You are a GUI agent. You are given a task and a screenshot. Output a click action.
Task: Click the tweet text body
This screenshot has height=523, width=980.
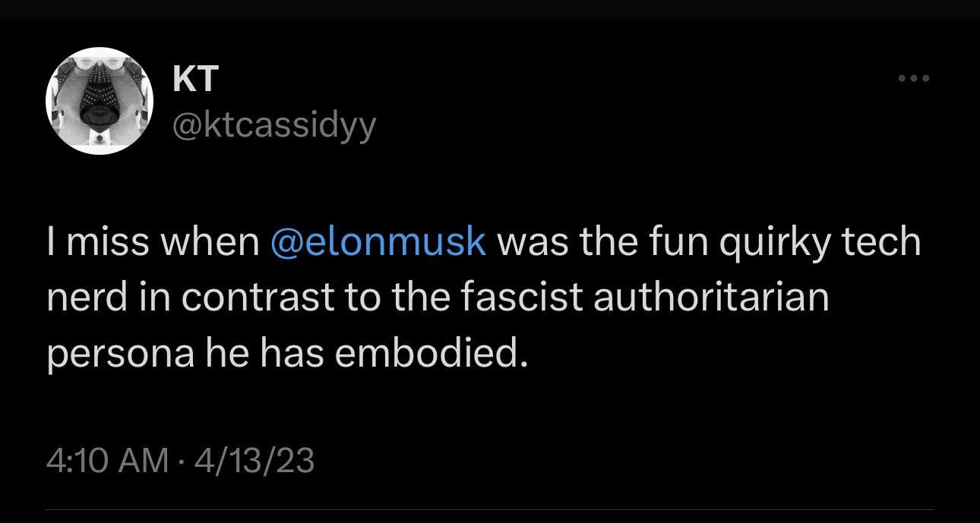click(x=456, y=295)
